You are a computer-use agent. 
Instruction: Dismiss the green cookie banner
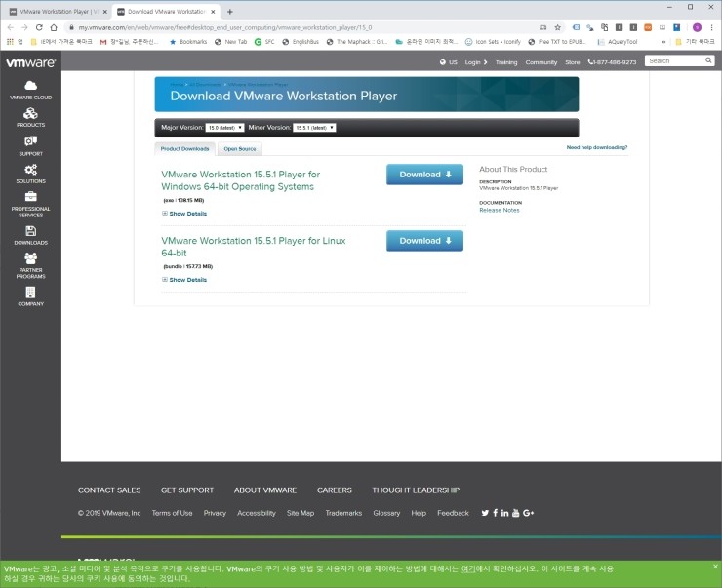(x=715, y=567)
